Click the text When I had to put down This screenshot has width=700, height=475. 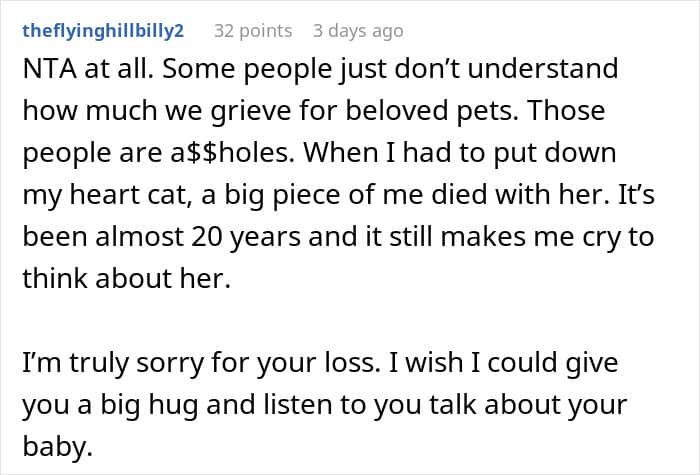[x=460, y=153]
